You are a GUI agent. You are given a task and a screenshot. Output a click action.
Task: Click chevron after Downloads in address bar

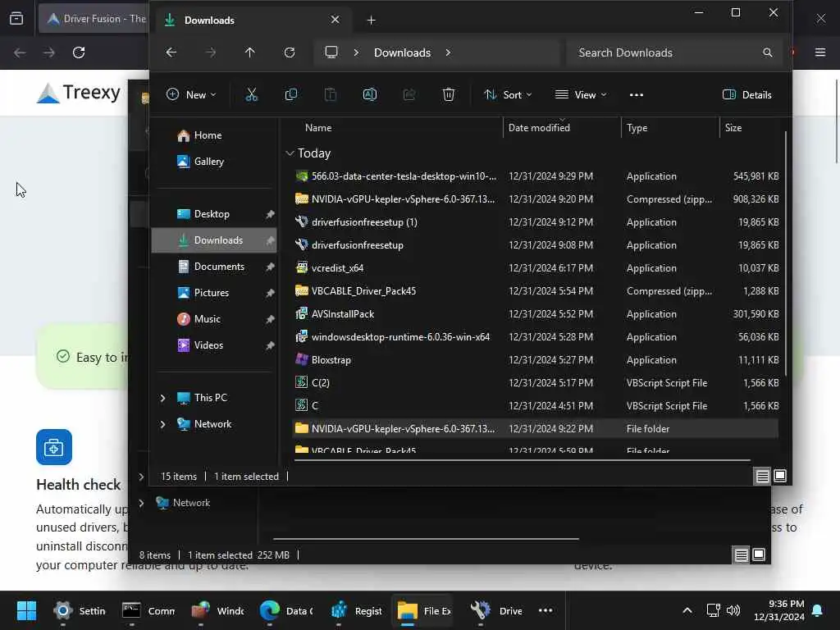448,52
